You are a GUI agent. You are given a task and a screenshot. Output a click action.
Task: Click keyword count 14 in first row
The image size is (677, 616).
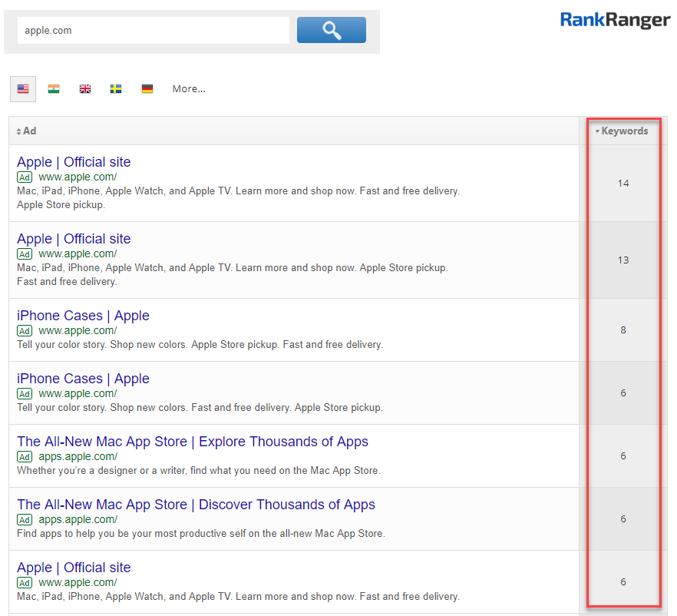click(623, 184)
